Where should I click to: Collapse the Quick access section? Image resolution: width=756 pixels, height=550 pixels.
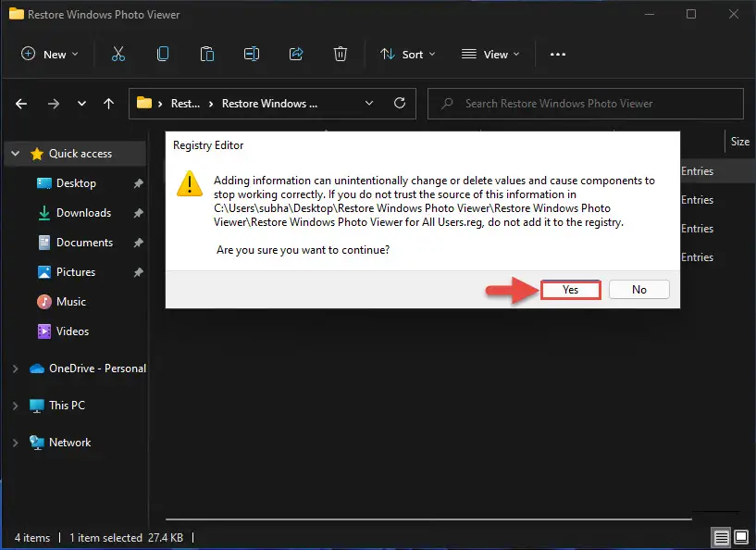(x=15, y=154)
